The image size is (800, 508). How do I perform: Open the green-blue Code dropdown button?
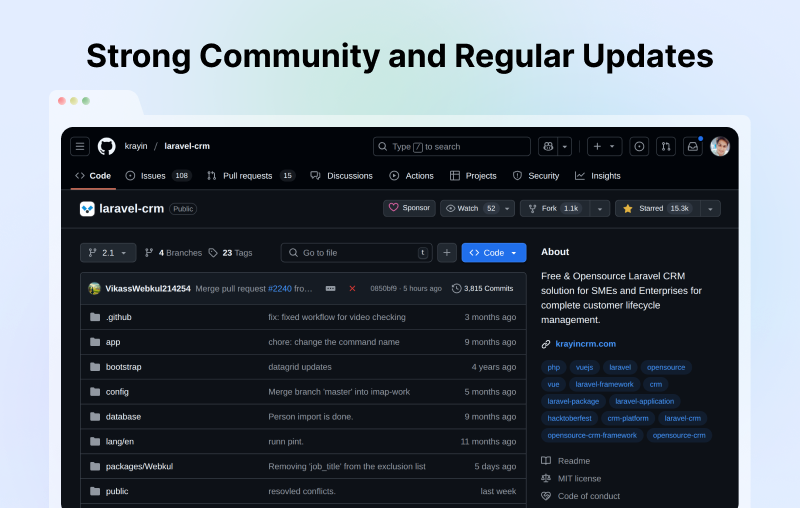[x=493, y=253]
